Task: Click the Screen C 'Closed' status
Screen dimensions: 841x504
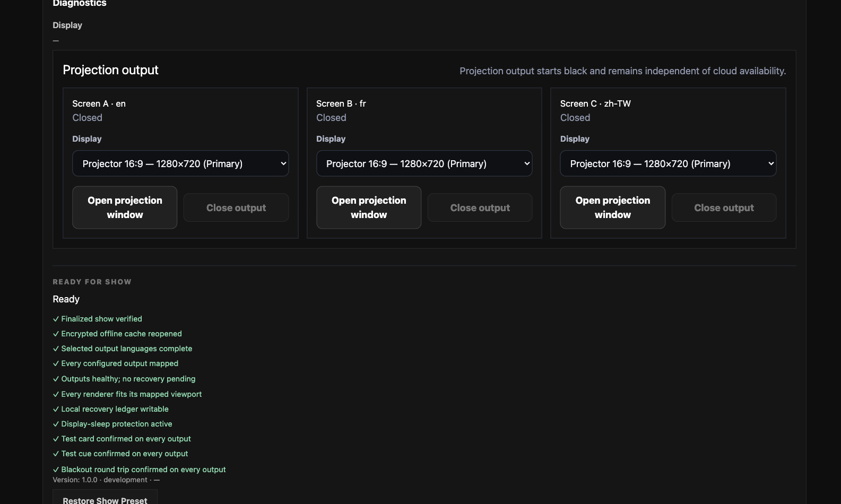Action: pyautogui.click(x=575, y=118)
